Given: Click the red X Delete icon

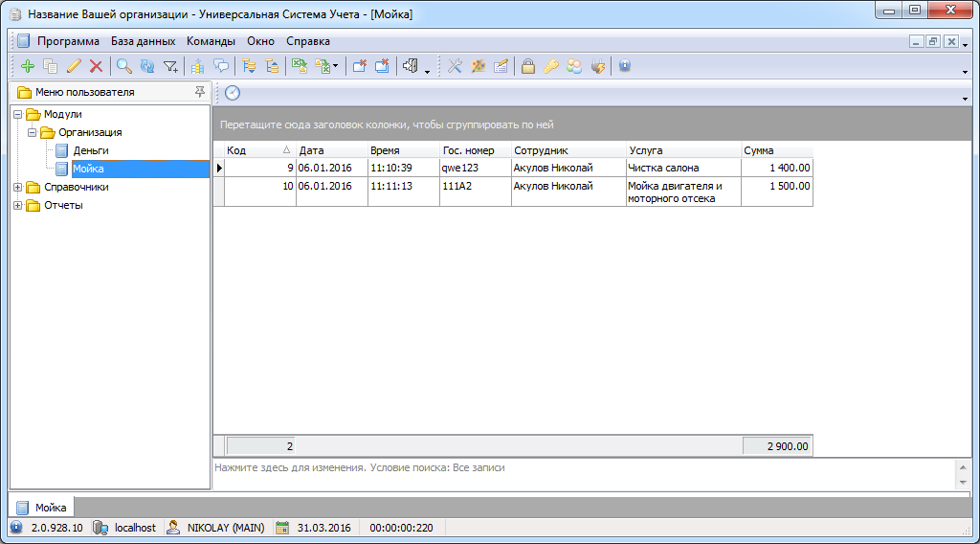Looking at the screenshot, I should point(96,66).
